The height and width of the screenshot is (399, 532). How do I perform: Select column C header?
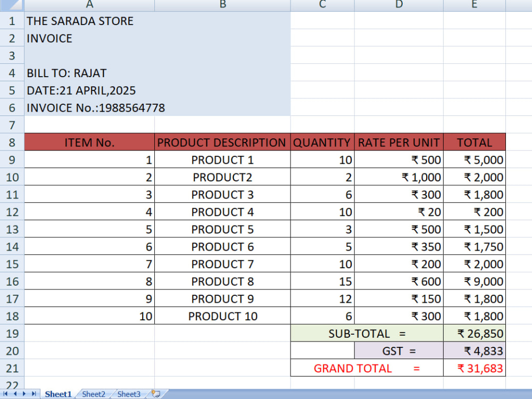pyautogui.click(x=322, y=5)
